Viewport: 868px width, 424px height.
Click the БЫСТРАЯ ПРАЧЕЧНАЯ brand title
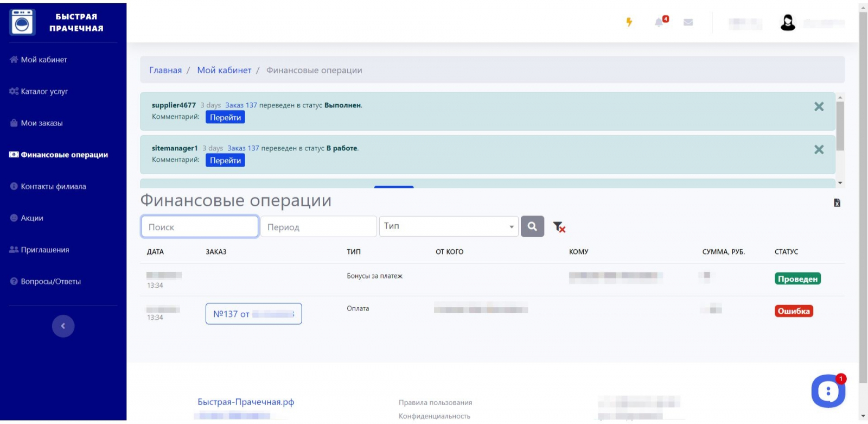(76, 22)
